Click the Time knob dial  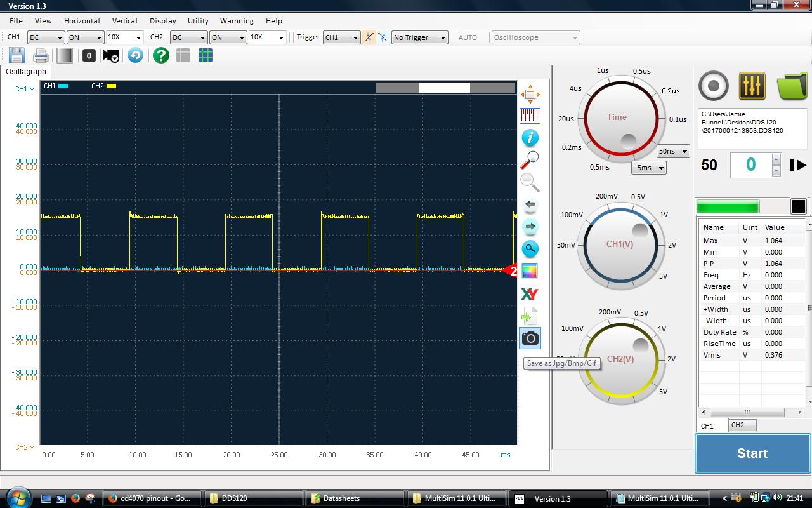(x=621, y=119)
